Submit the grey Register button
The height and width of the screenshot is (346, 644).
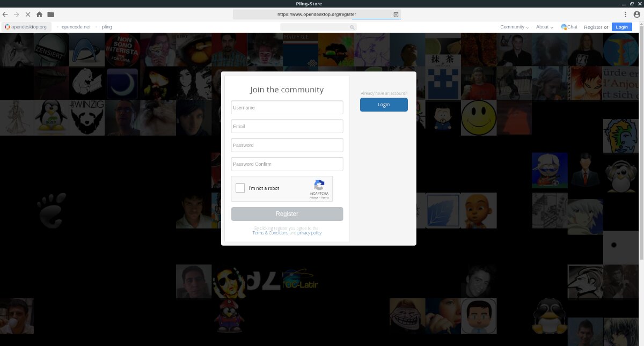pyautogui.click(x=287, y=214)
